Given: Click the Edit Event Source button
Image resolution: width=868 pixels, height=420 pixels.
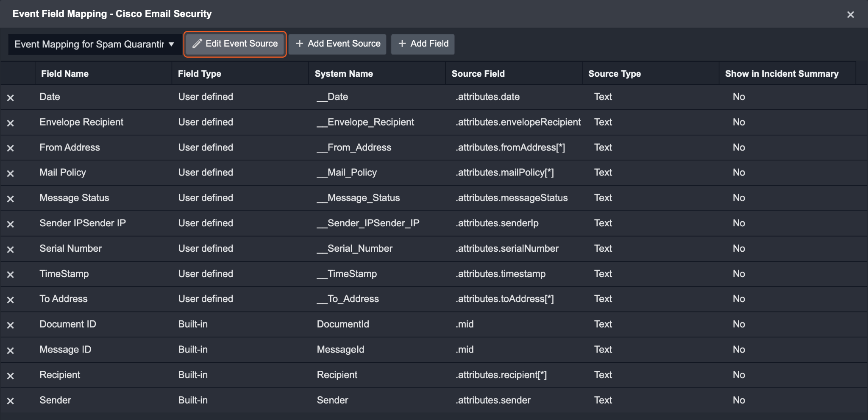Looking at the screenshot, I should pos(235,44).
